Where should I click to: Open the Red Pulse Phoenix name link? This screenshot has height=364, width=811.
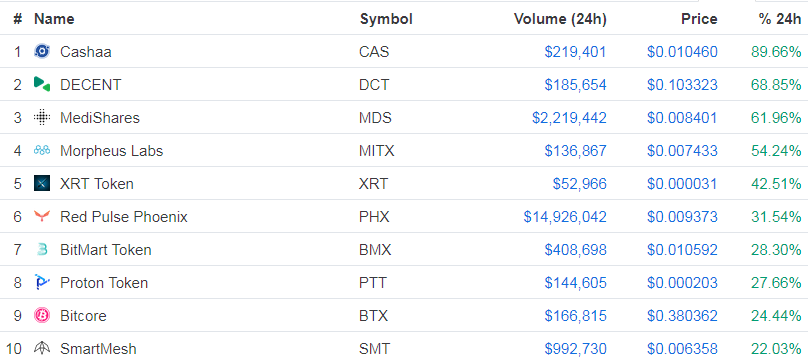coord(124,217)
